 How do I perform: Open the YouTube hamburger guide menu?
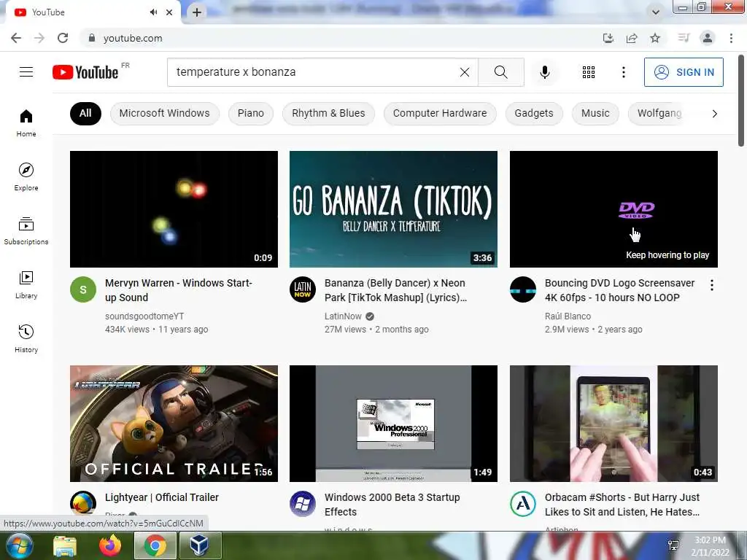pyautogui.click(x=26, y=72)
